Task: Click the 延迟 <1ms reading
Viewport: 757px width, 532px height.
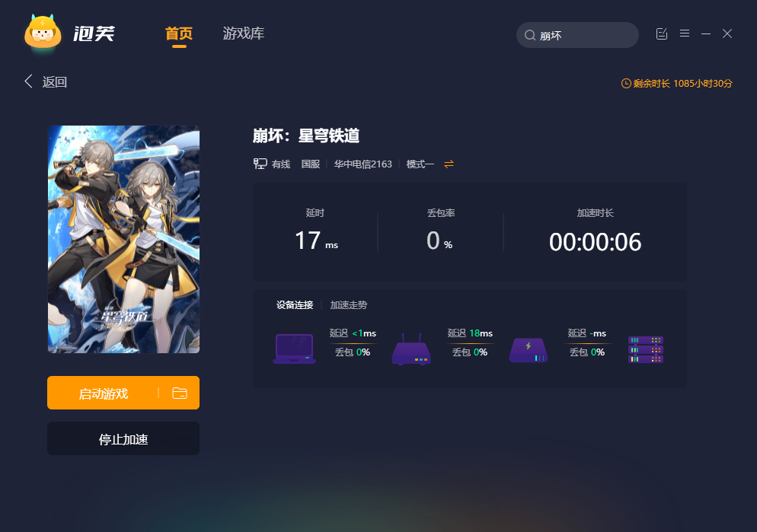Action: tap(353, 333)
